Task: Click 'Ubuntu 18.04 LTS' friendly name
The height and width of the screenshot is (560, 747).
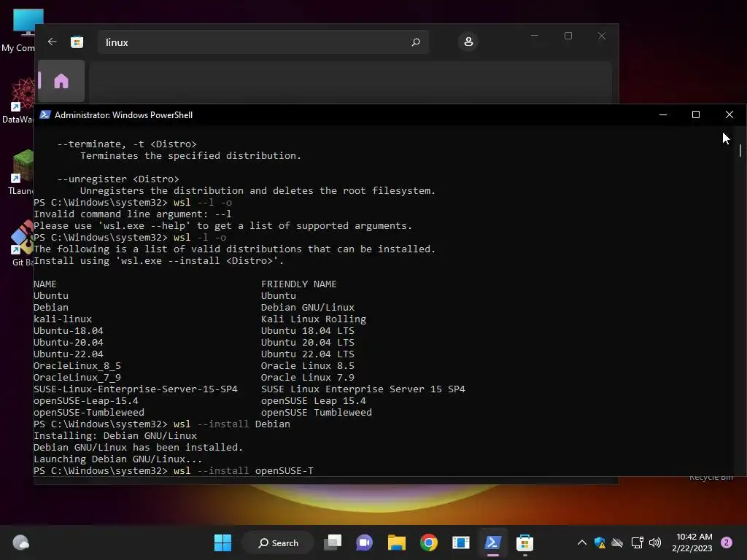Action: click(307, 330)
